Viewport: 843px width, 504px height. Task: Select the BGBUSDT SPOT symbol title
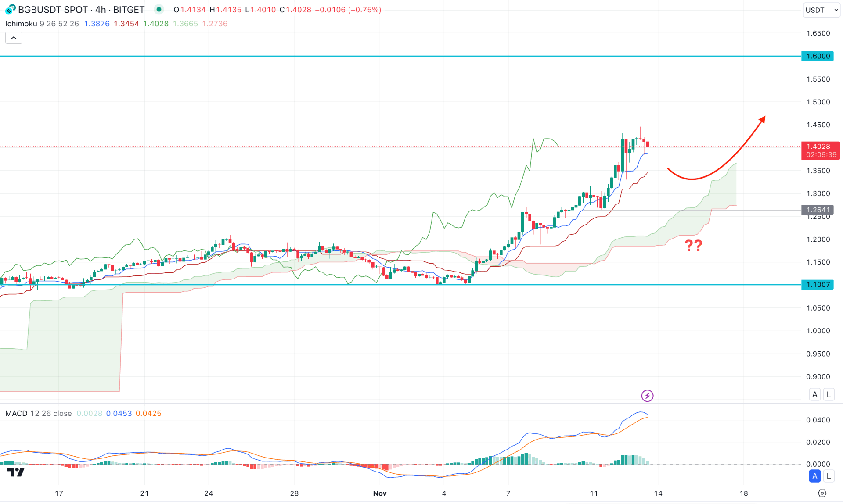point(53,10)
